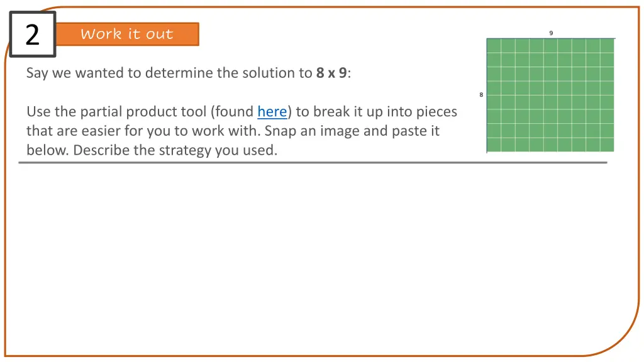Click the bottom-left cell of the green grid

coord(494,145)
